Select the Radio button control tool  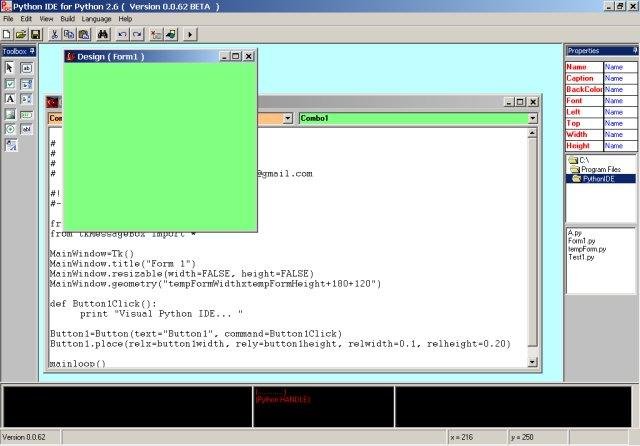(x=10, y=129)
